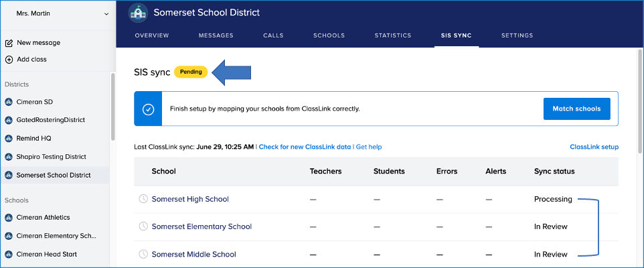Click Check for new ClassLink data link
This screenshot has height=268, width=644.
tap(305, 147)
